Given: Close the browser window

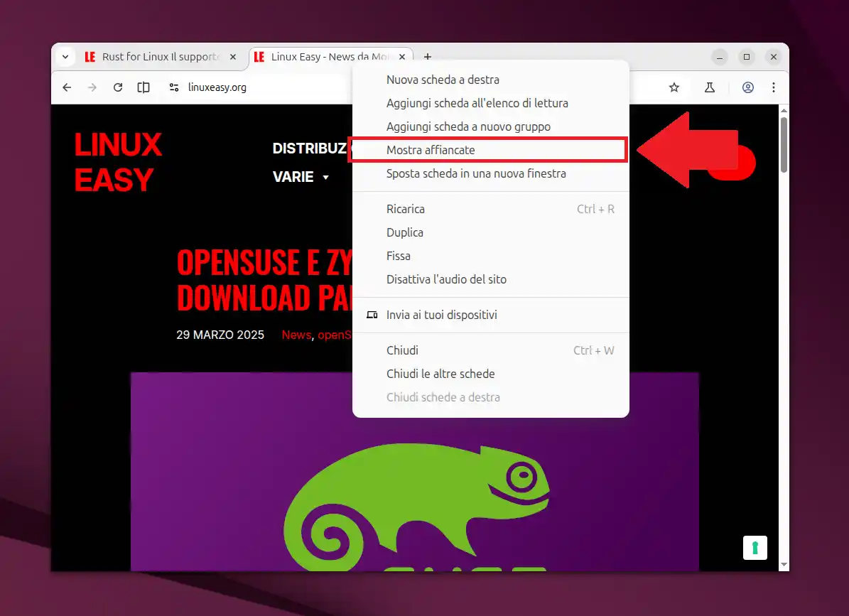Looking at the screenshot, I should (x=774, y=57).
